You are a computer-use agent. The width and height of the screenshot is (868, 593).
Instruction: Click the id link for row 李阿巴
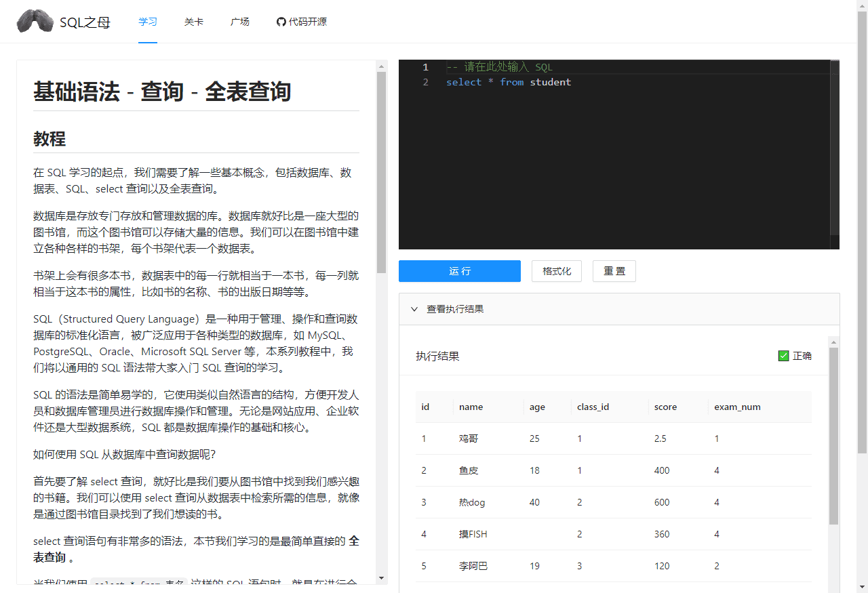tap(423, 566)
